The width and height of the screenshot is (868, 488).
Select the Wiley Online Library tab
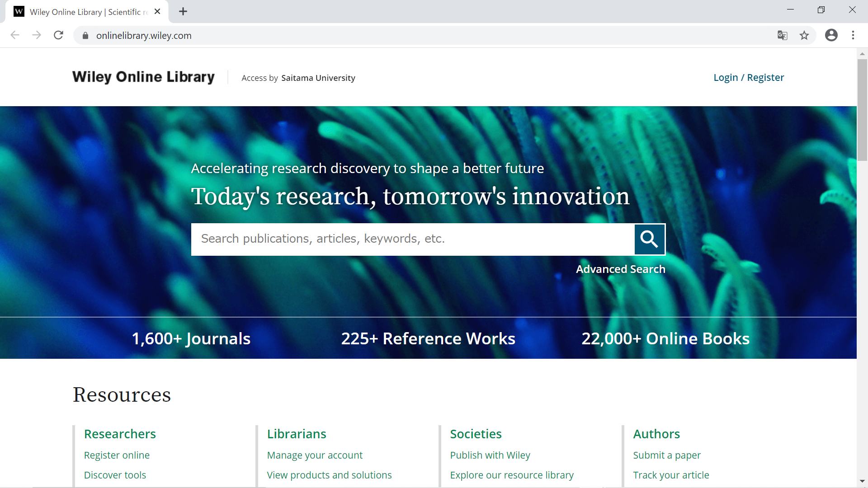point(87,12)
